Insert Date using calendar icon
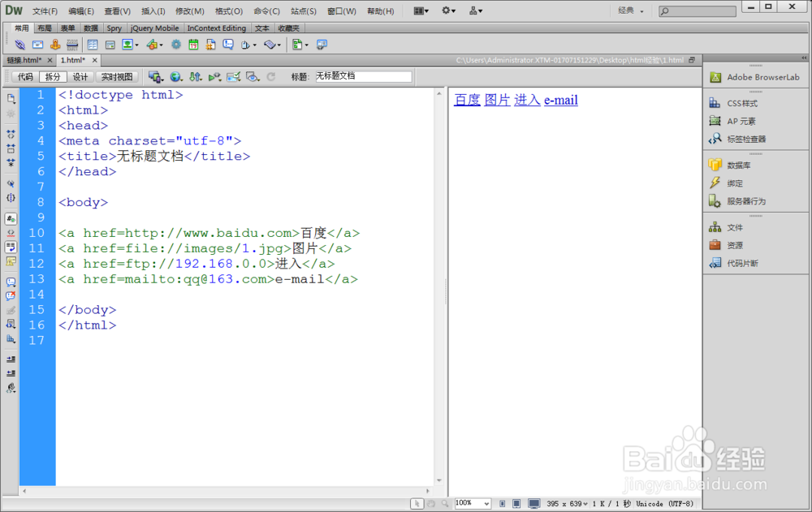The height and width of the screenshot is (512, 812). (x=193, y=45)
